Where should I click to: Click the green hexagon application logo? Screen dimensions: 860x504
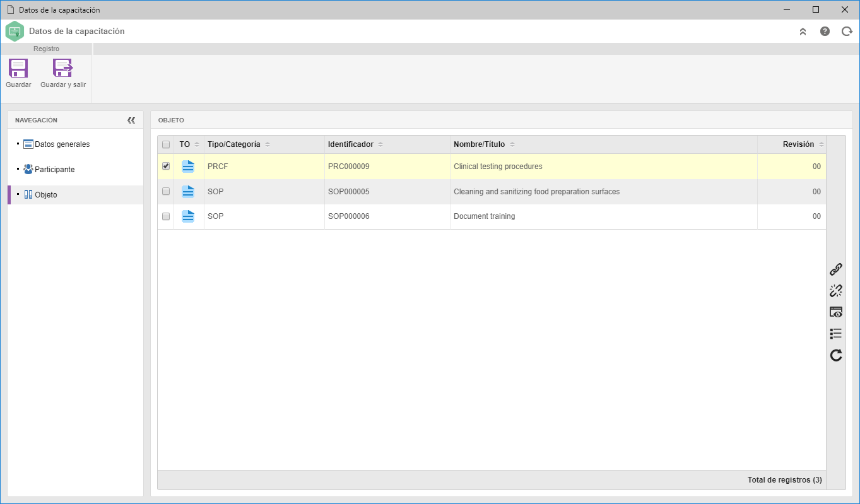pyautogui.click(x=15, y=31)
